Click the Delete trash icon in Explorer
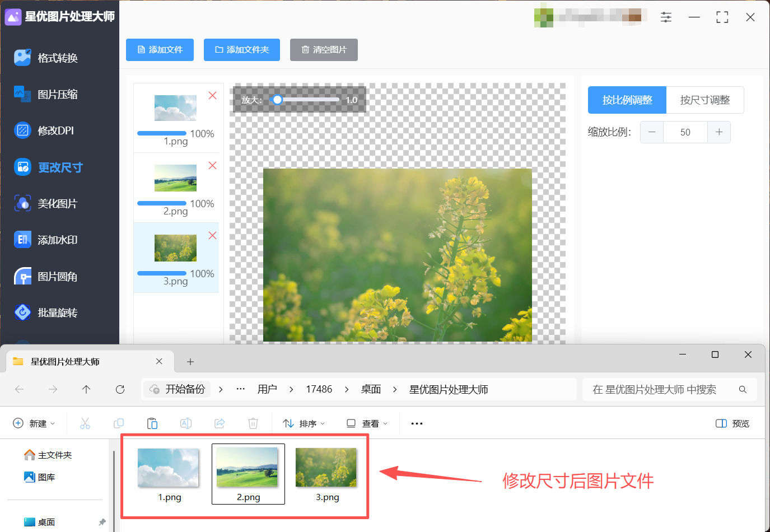The image size is (770, 532). 253,423
